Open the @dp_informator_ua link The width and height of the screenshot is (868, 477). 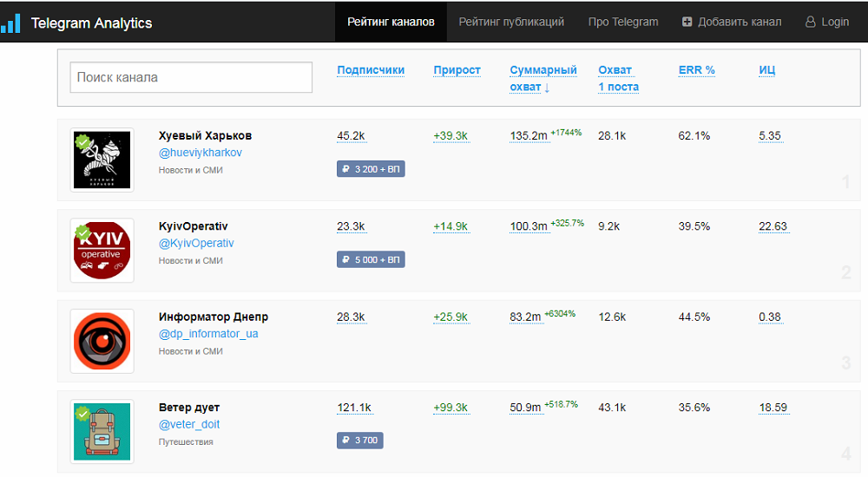[x=208, y=334]
